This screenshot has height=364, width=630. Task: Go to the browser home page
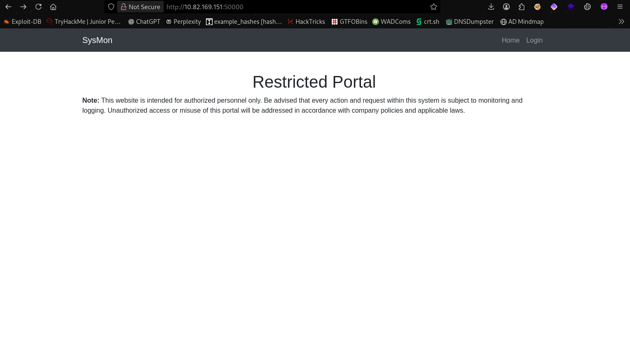(53, 7)
